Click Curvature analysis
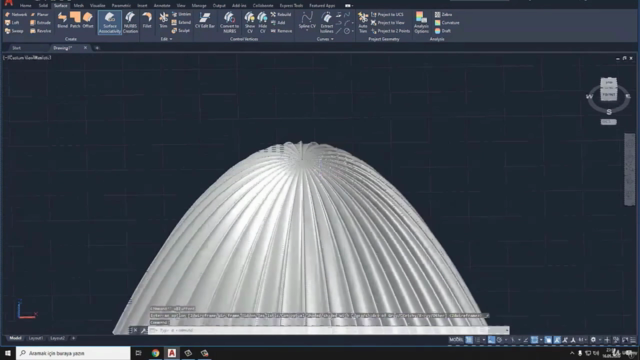The image size is (640, 360). coord(447,23)
